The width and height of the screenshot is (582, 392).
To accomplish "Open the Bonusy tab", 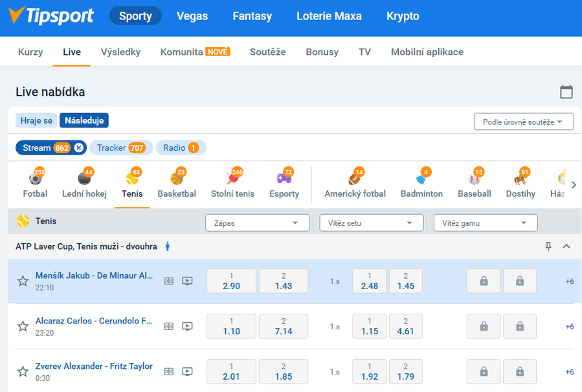I will [x=322, y=52].
